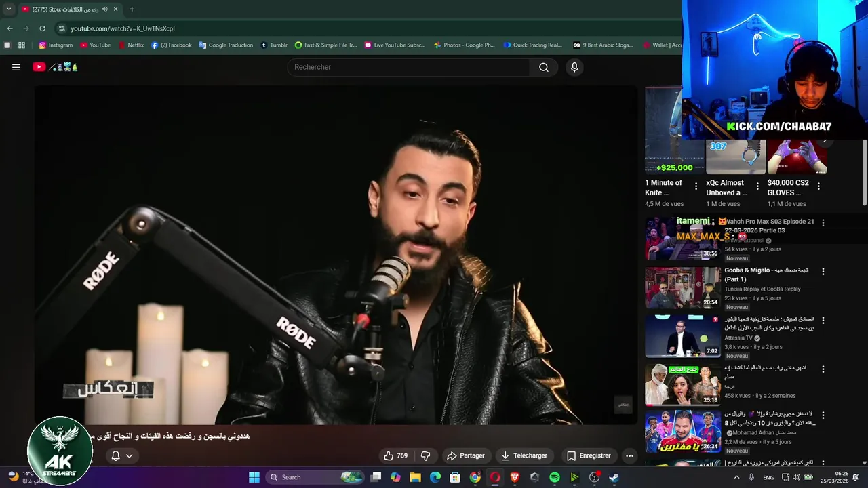Open Microsoft Store from the taskbar
Image resolution: width=868 pixels, height=488 pixels.
pos(455,477)
